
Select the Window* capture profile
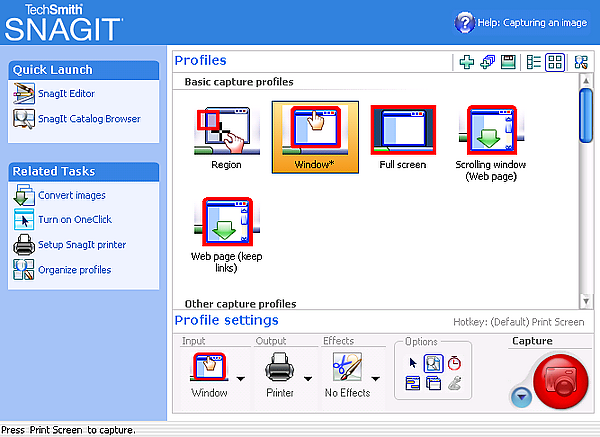315,137
